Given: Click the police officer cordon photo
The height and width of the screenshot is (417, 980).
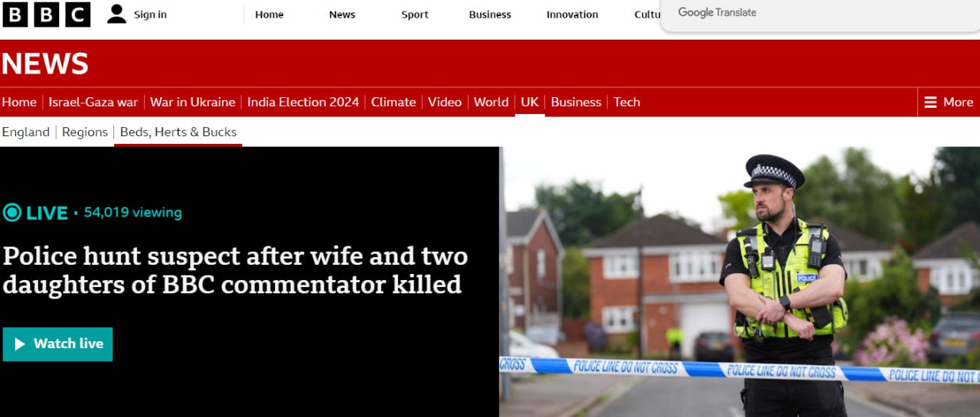Looking at the screenshot, I should 740,282.
